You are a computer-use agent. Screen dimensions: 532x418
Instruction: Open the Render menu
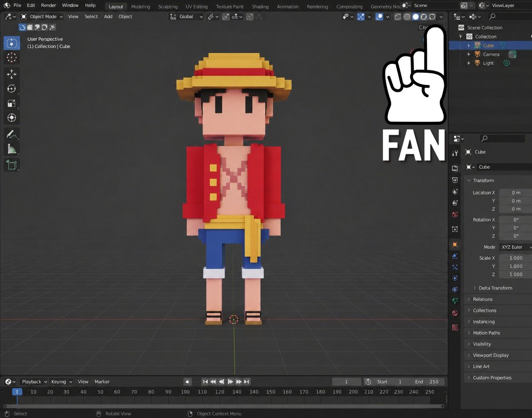(48, 5)
